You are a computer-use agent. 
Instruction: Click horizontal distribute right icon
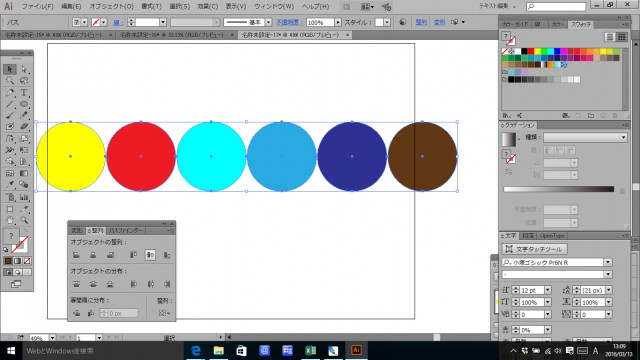pos(167,284)
